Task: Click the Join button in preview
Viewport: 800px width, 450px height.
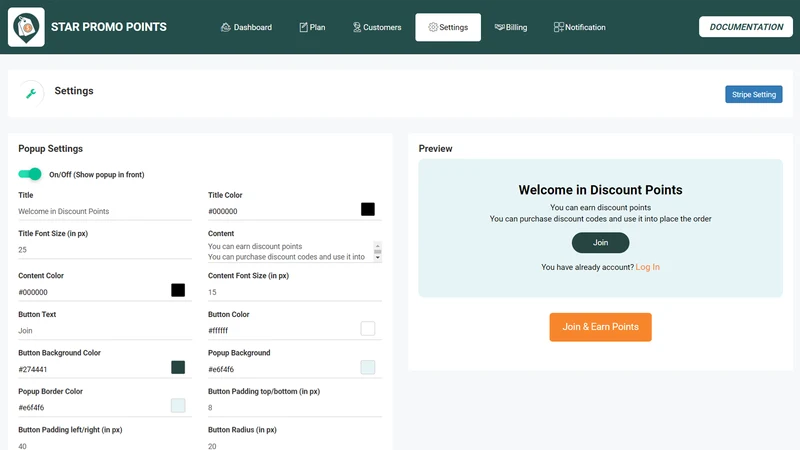Action: tap(600, 242)
